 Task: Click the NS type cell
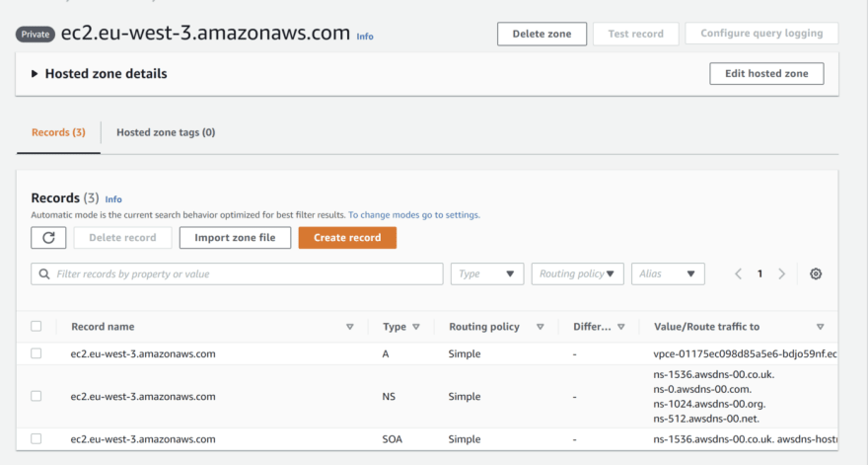tap(389, 396)
